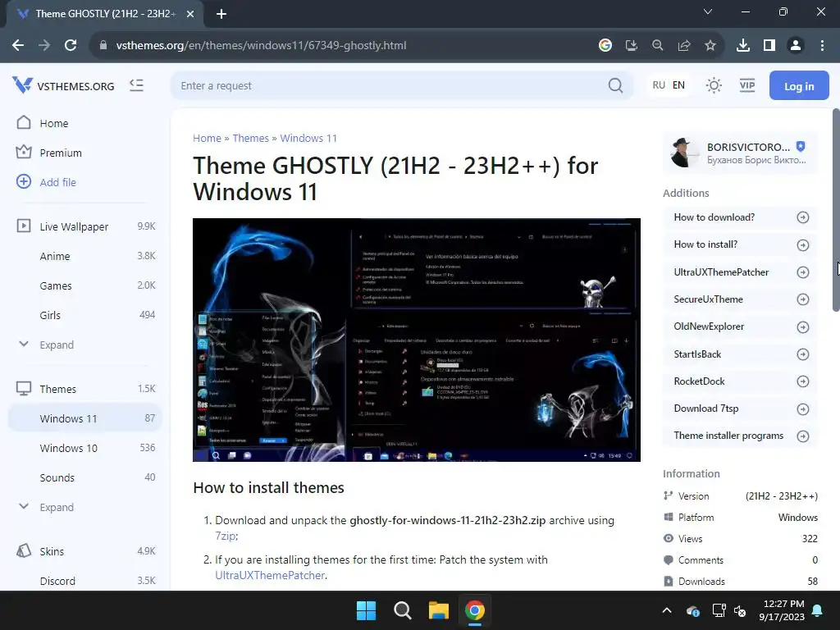Open the BORISVICTORO author profile
Image resolution: width=840 pixels, height=630 pixels.
[740, 153]
